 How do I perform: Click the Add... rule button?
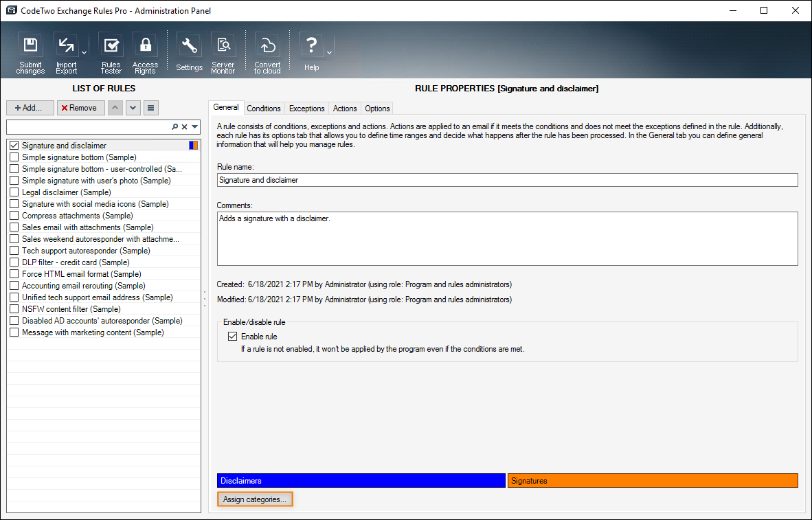(x=30, y=108)
